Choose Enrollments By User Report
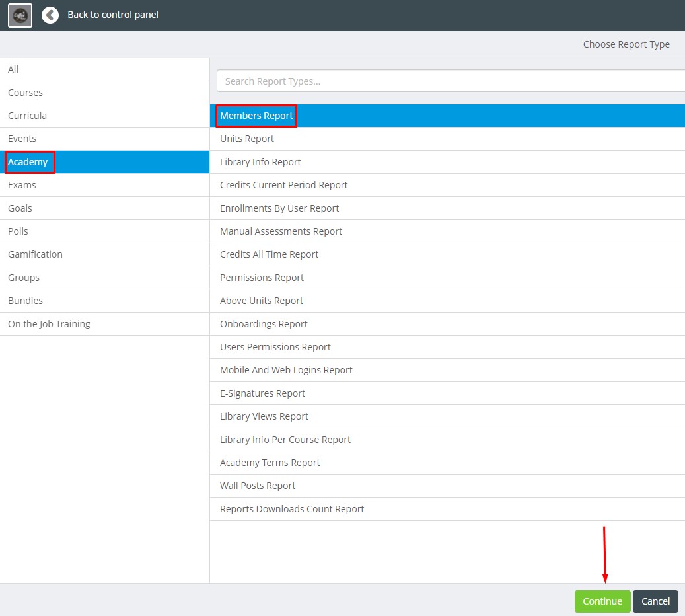The width and height of the screenshot is (685, 616). coord(447,209)
